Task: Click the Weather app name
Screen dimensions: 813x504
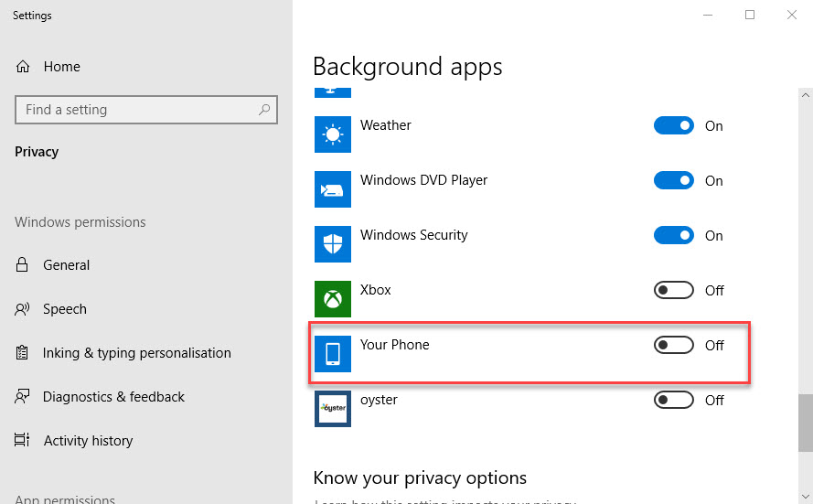Action: coord(385,125)
